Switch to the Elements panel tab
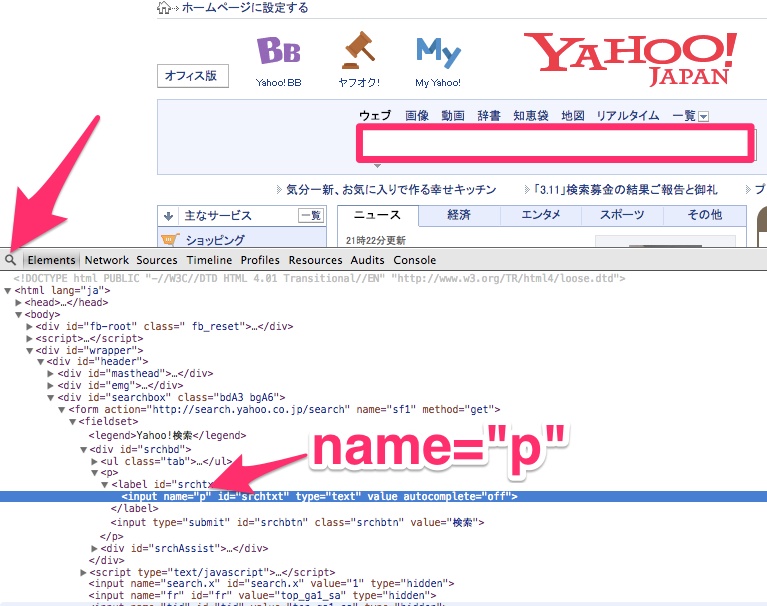The height and width of the screenshot is (606, 767). point(51,260)
